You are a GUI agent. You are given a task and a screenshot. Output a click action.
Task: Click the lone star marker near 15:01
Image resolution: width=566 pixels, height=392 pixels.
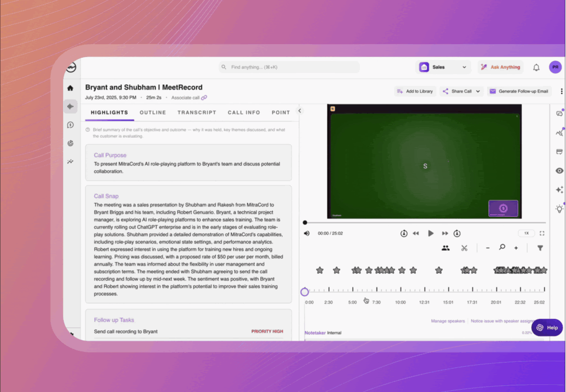pos(439,270)
